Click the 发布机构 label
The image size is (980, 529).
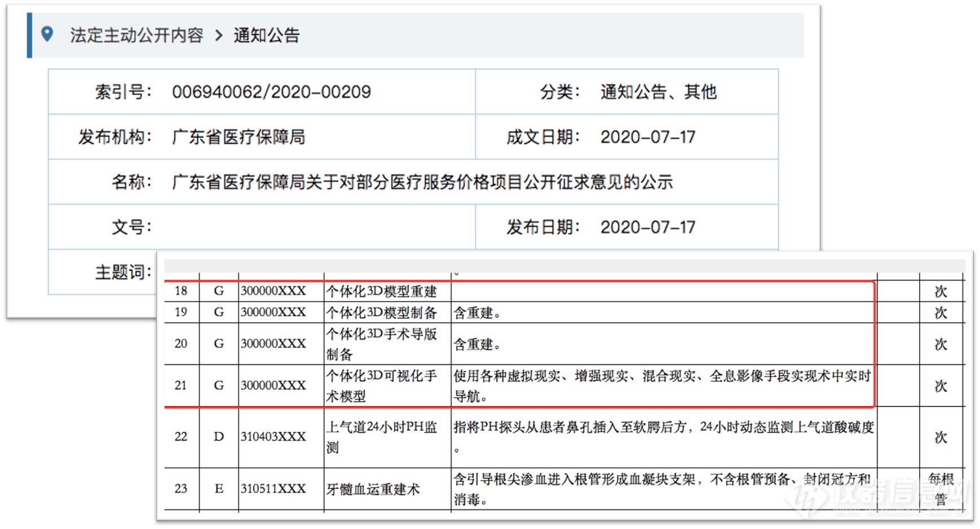114,137
